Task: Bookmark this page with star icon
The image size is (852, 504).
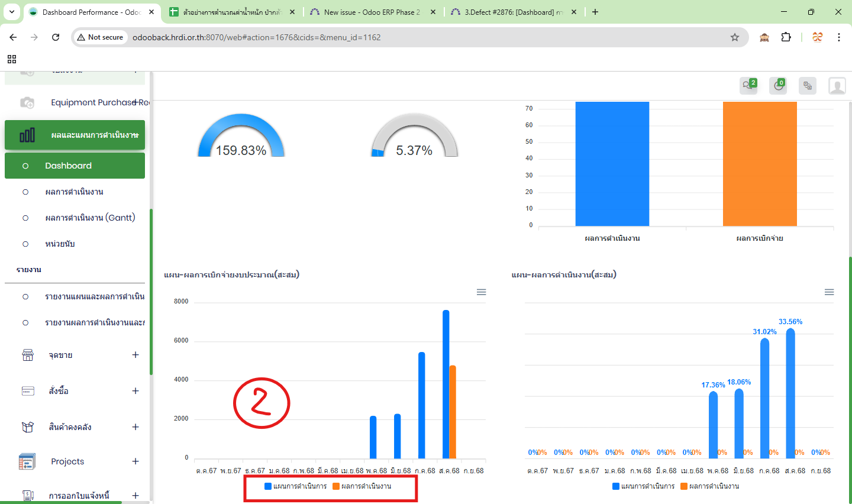Action: [735, 37]
